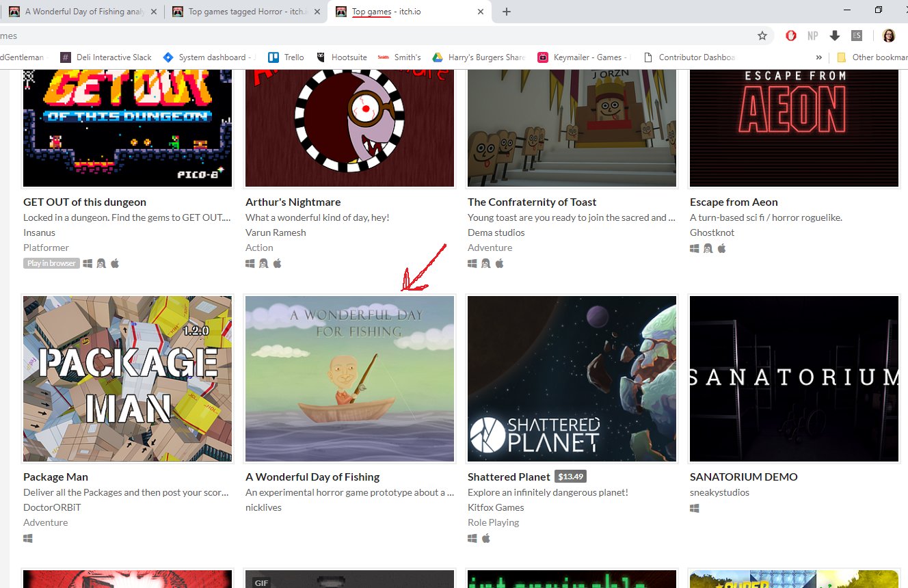
Task: Restore down the Chrome window
Action: (x=879, y=10)
